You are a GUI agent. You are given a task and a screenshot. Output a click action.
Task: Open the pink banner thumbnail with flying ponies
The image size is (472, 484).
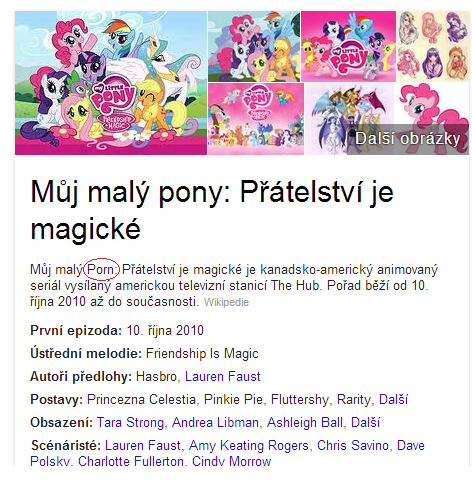click(256, 119)
